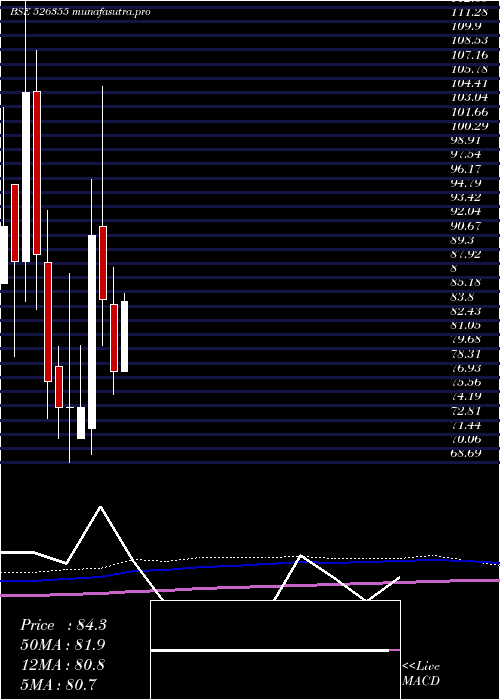Pick the 101.66 price level label
Screen dimensions: 500x700
pos(470,112)
